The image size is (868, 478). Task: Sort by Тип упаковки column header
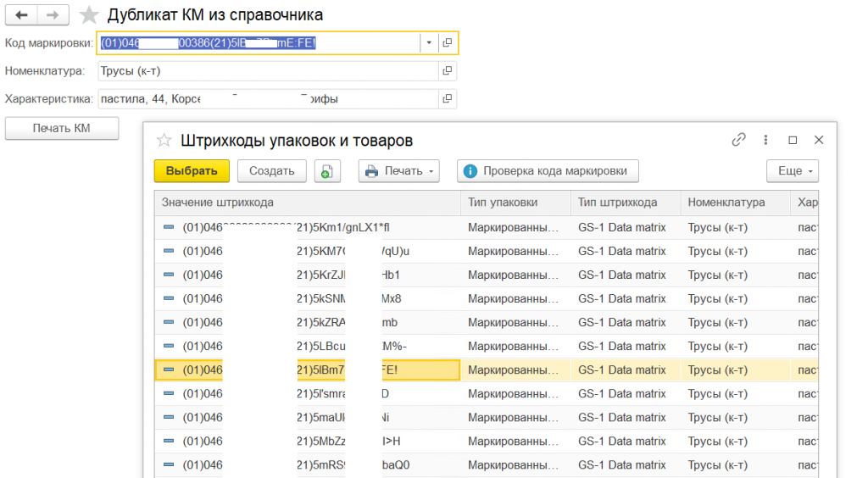pos(503,203)
